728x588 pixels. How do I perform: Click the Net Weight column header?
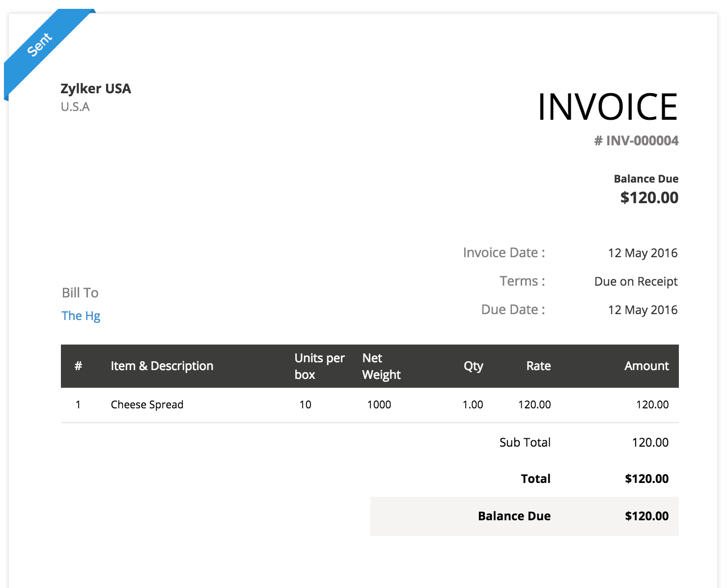(x=381, y=366)
